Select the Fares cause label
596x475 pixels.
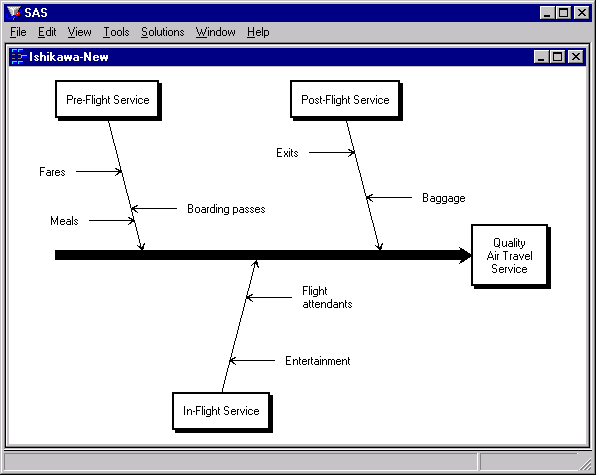coord(52,172)
